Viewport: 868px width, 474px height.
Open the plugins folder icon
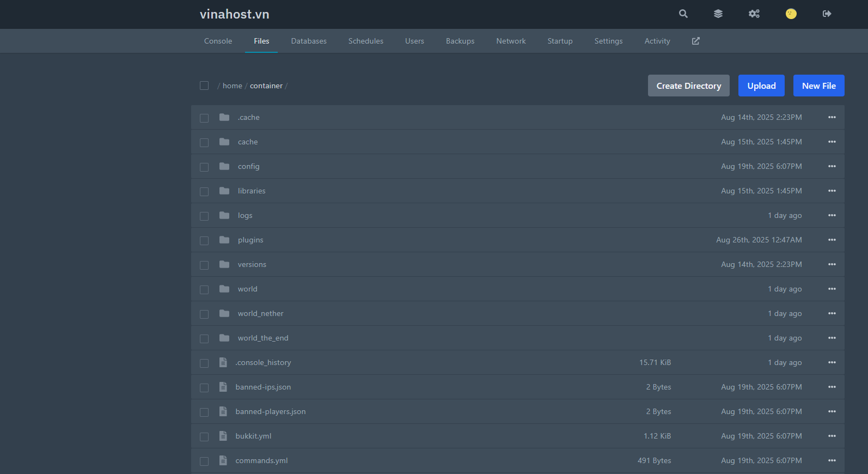224,240
